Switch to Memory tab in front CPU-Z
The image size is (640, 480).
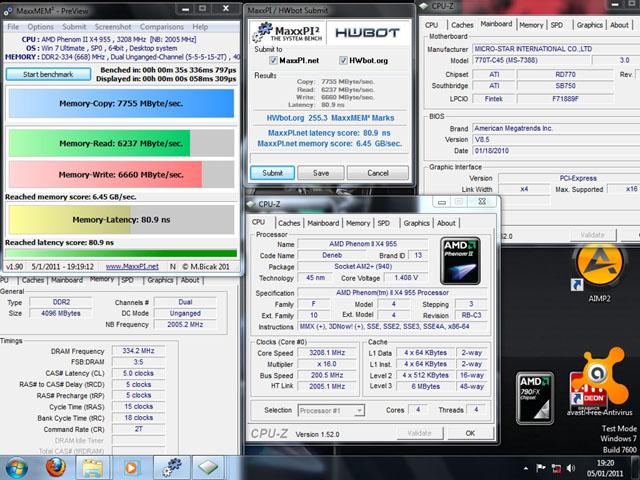click(x=358, y=223)
